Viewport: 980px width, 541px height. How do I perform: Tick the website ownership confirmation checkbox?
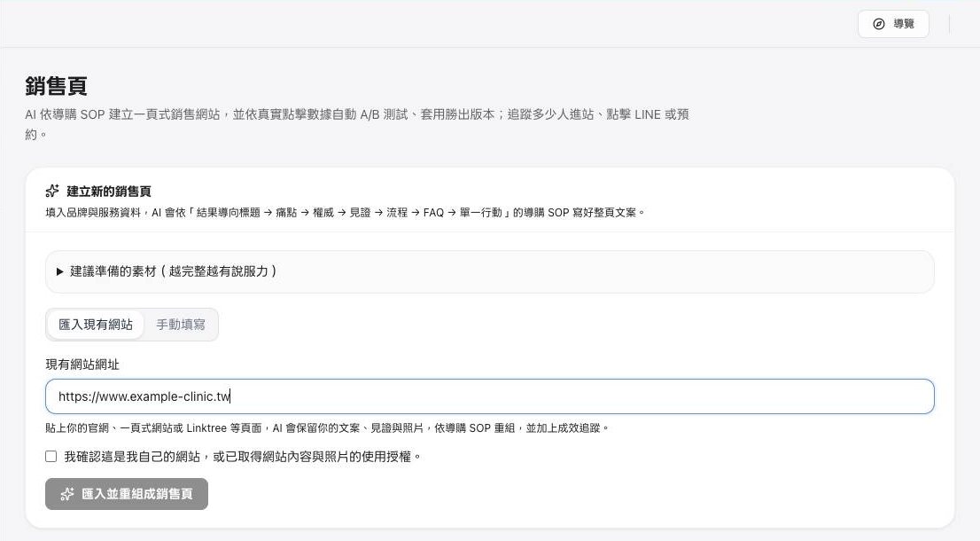[51, 457]
